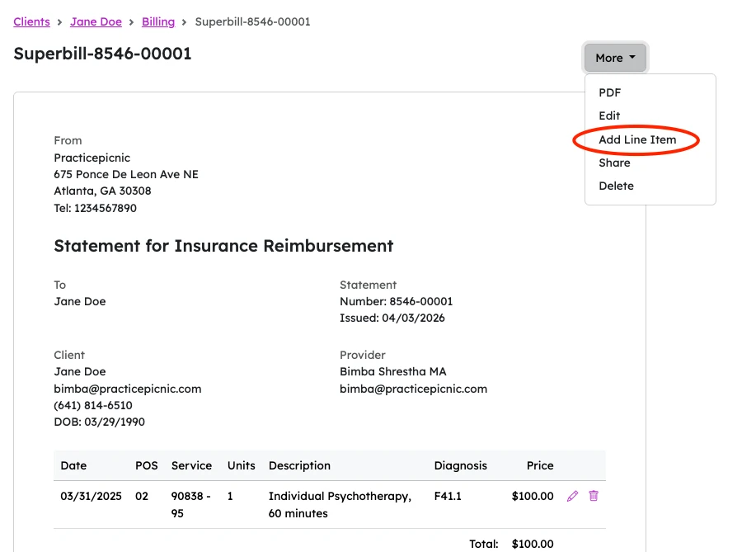
Task: Click the Statement for Insurance Reimbursement heading
Action: point(223,246)
